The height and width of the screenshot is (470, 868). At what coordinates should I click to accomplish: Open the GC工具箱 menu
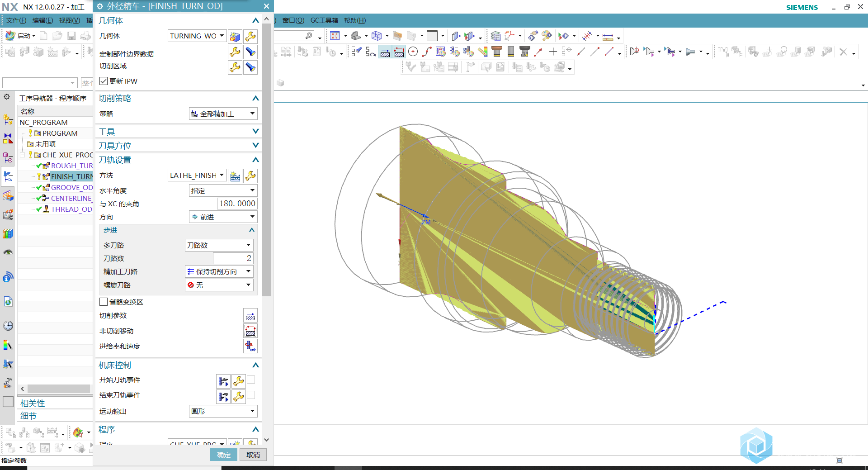324,20
